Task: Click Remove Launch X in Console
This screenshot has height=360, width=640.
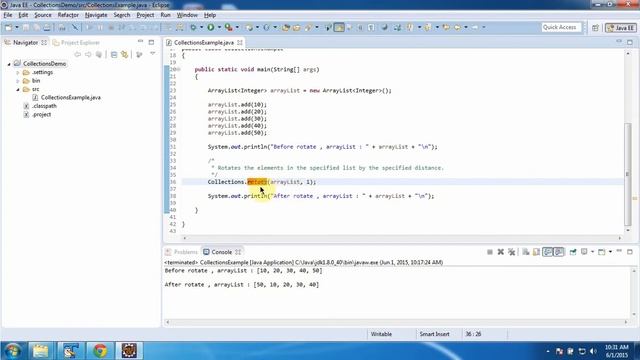Action: [x=501, y=252]
